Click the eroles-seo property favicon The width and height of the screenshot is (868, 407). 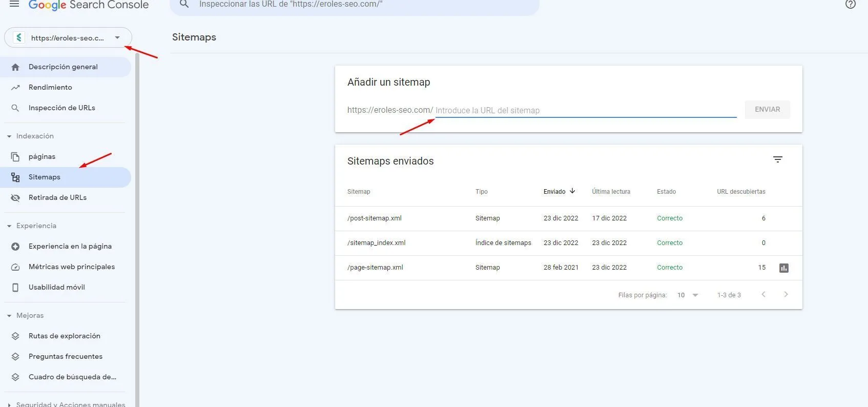coord(19,37)
